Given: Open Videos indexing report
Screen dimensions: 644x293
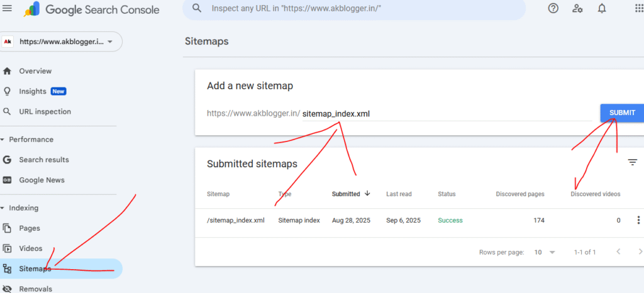Looking at the screenshot, I should coord(31,248).
